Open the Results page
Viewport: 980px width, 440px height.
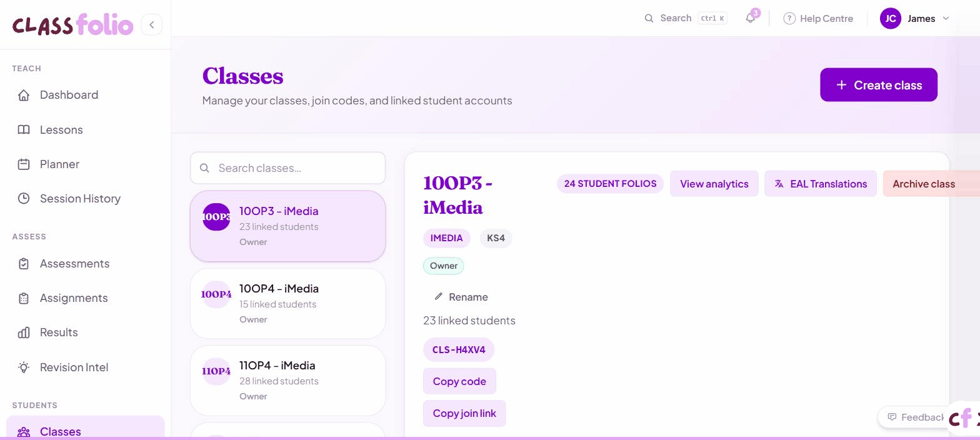click(85, 332)
